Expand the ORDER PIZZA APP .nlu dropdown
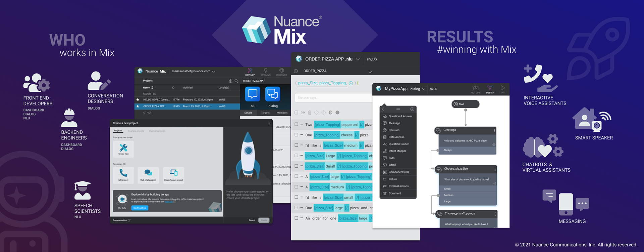Viewport: 644px width, 252px height. click(x=358, y=59)
